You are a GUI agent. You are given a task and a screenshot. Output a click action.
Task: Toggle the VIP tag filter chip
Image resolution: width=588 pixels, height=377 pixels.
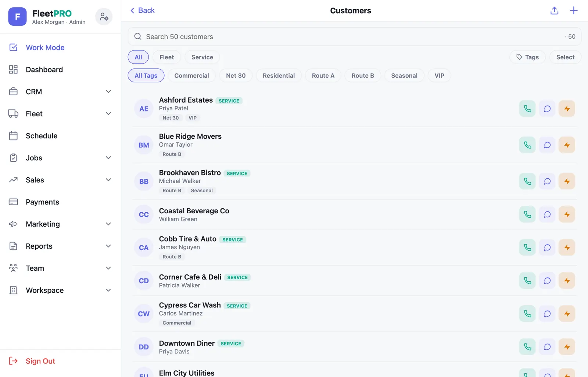coord(439,75)
